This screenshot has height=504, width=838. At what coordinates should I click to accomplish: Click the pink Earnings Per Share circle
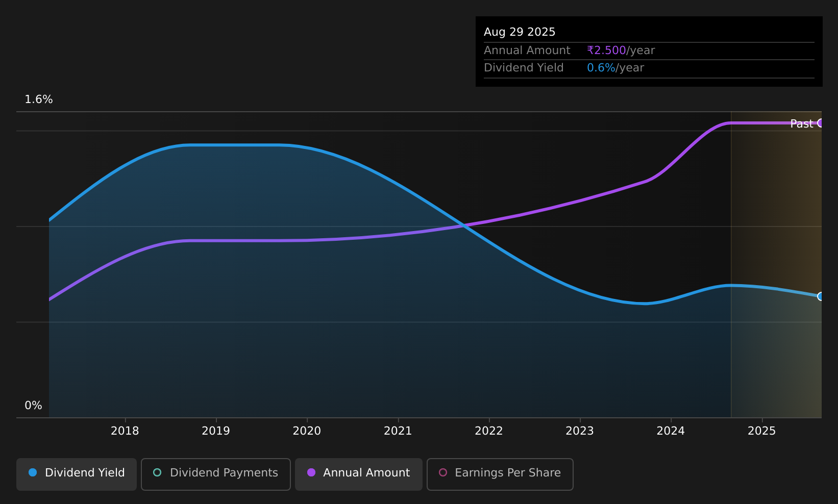click(443, 472)
